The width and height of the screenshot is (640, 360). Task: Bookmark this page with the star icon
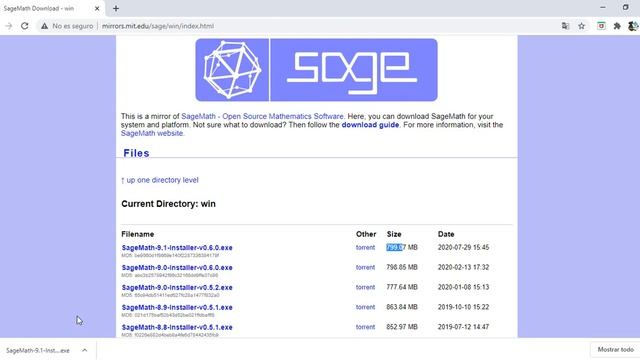coord(582,26)
